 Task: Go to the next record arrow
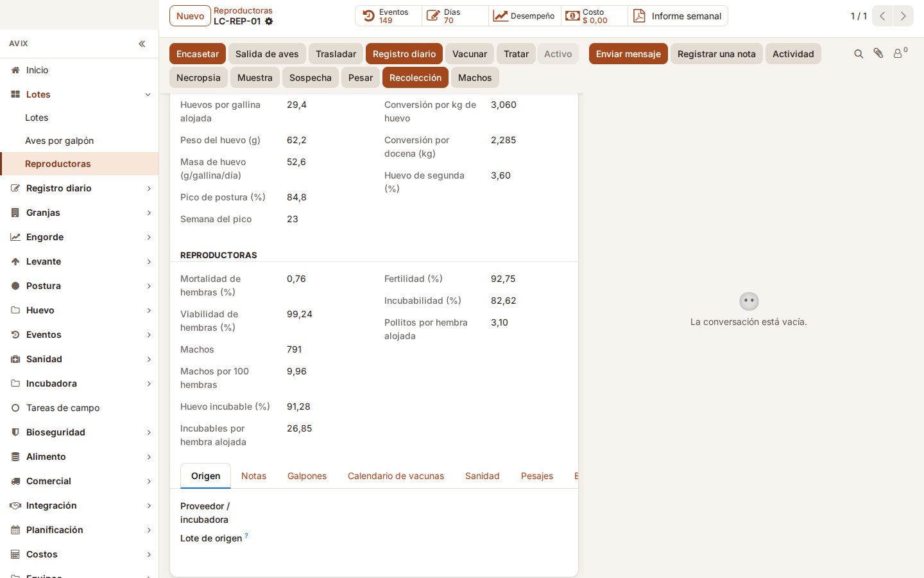pyautogui.click(x=903, y=16)
